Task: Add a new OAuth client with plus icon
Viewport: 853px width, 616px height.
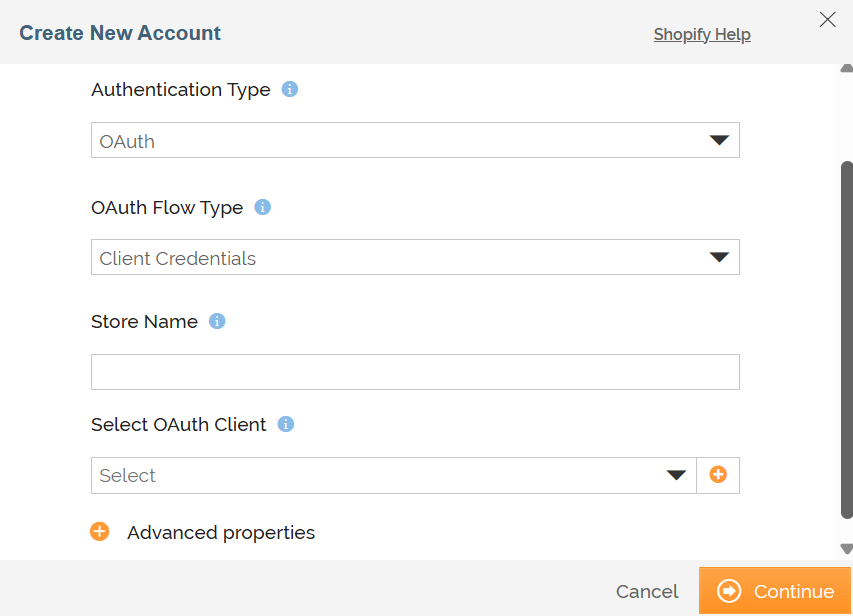Action: point(718,475)
